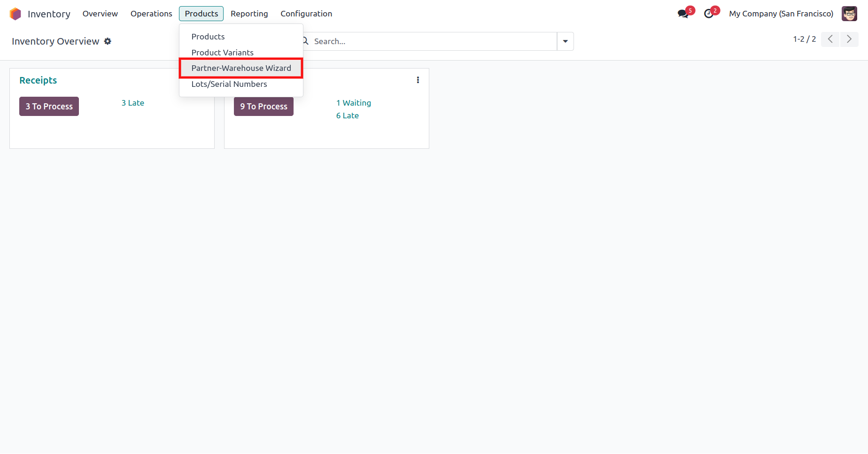Image resolution: width=868 pixels, height=454 pixels.
Task: Select Products in the dropdown menu
Action: click(241, 37)
